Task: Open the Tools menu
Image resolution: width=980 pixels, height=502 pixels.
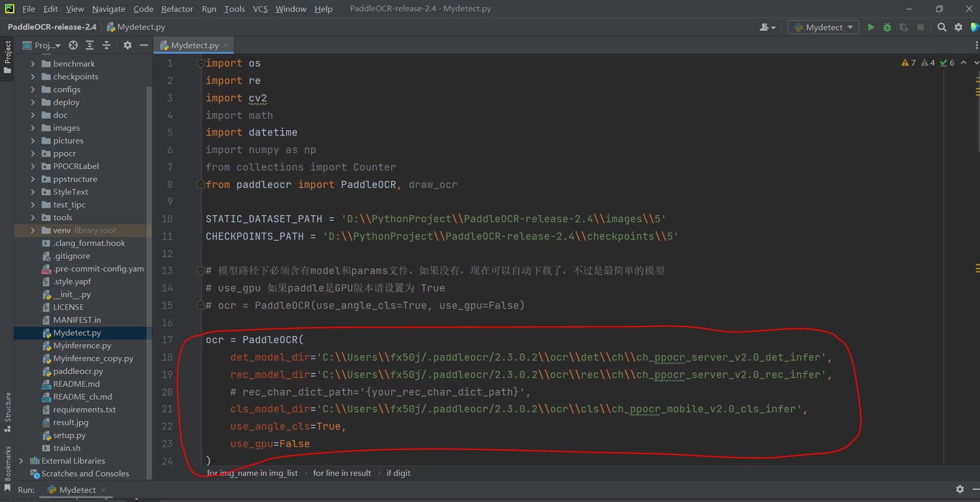Action: click(234, 9)
